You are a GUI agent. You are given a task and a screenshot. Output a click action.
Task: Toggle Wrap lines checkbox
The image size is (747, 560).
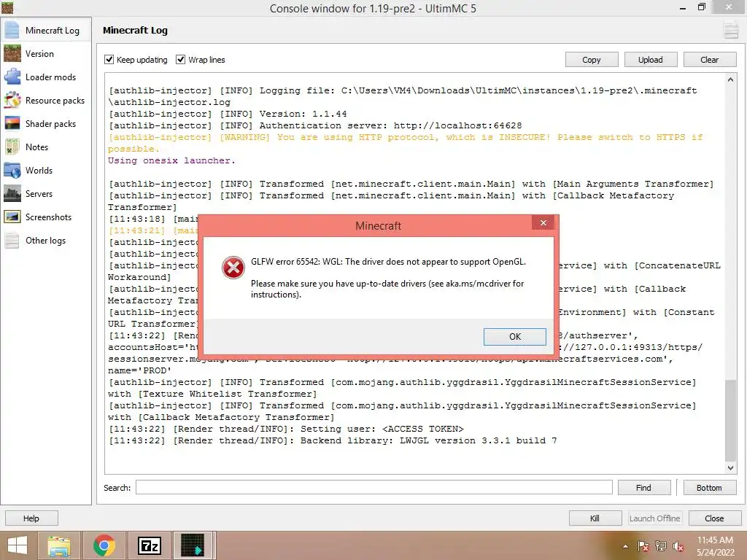(181, 60)
